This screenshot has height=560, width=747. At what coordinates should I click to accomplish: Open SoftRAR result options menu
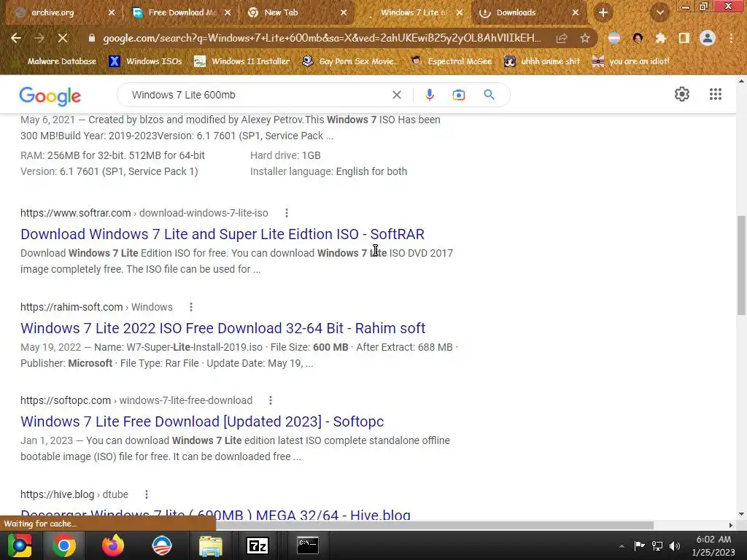click(286, 213)
